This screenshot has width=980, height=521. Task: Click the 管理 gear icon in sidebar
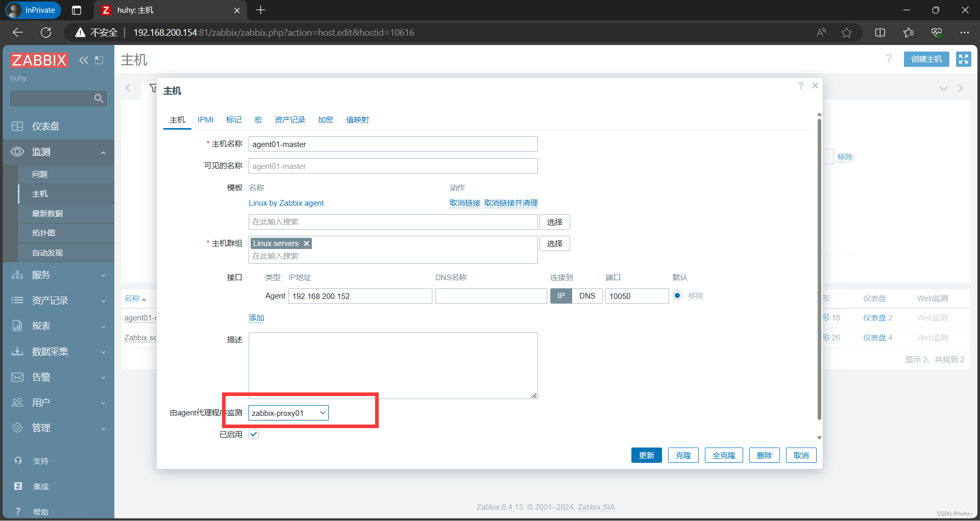click(17, 428)
